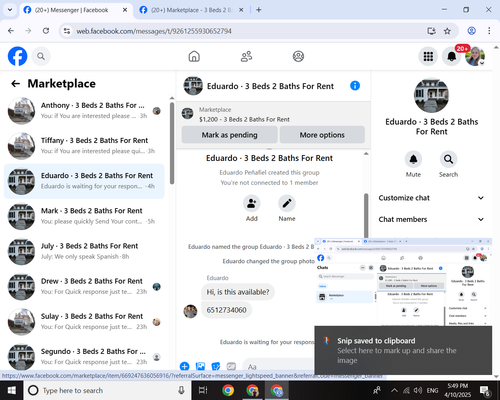Click More options button

click(322, 135)
